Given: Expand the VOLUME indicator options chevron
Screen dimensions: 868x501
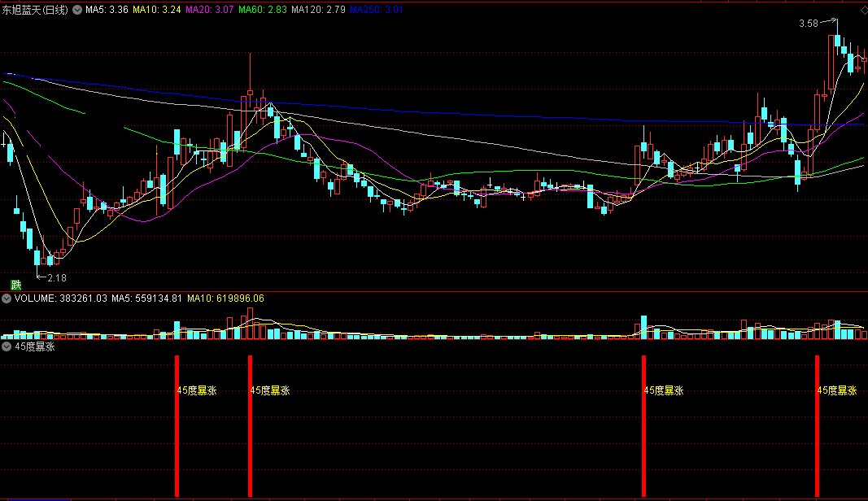Looking at the screenshot, I should 6,298.
